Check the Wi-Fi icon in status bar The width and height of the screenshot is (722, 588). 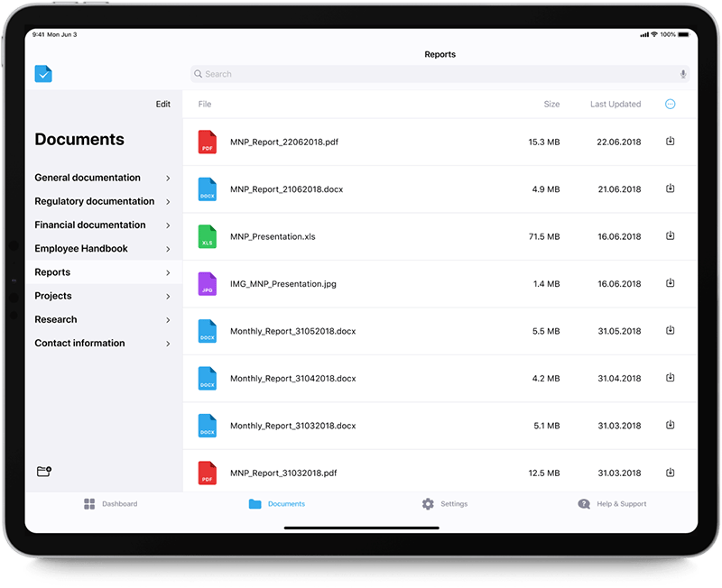(x=654, y=34)
